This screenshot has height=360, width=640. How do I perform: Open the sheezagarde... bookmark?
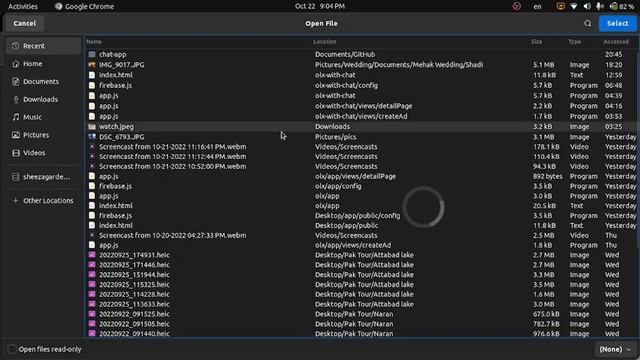pos(43,177)
